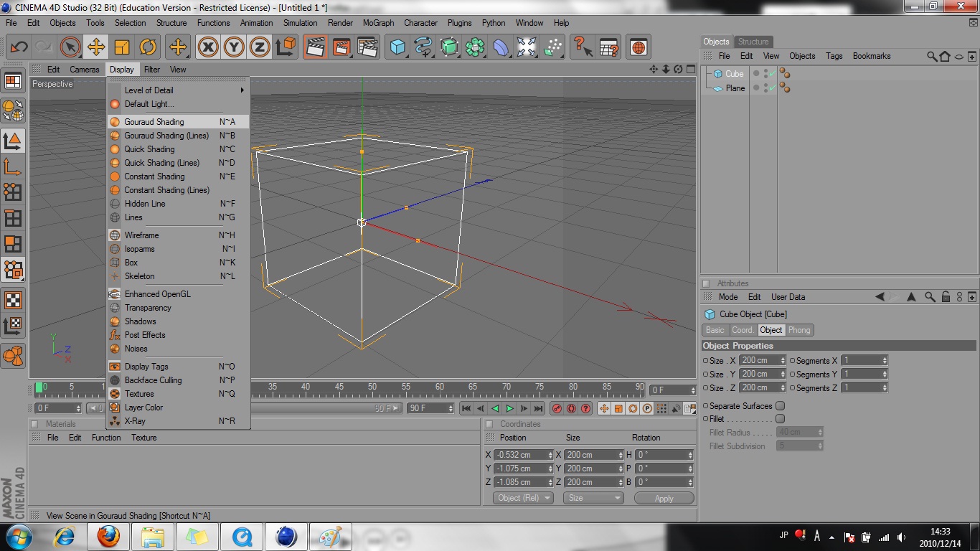Click the home icon in Objects manager

(x=945, y=56)
